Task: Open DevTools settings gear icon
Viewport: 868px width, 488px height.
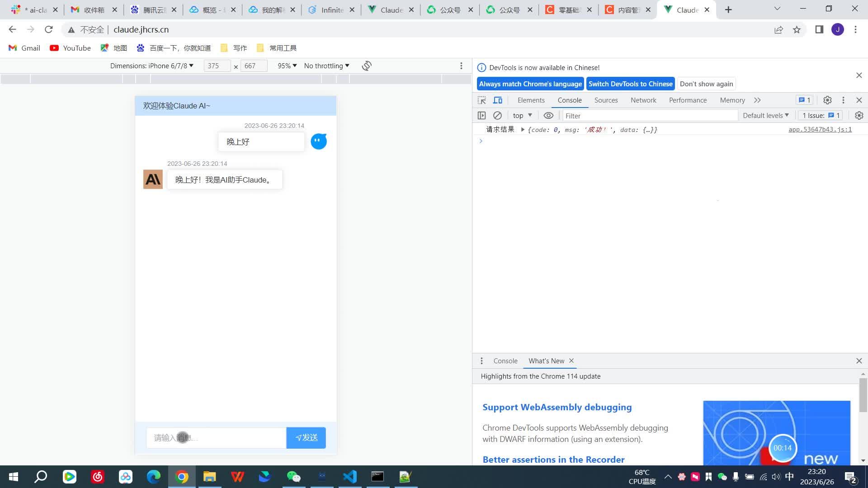Action: (827, 100)
